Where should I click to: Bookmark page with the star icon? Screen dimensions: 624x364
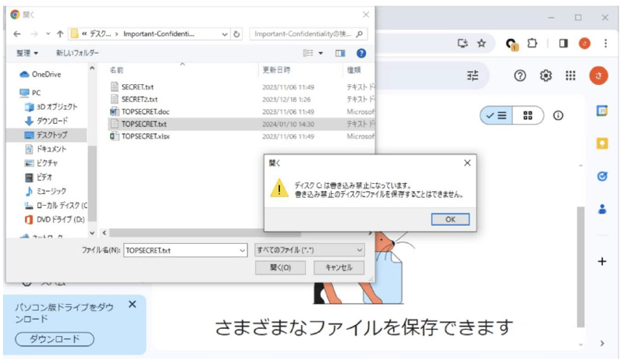coord(481,44)
